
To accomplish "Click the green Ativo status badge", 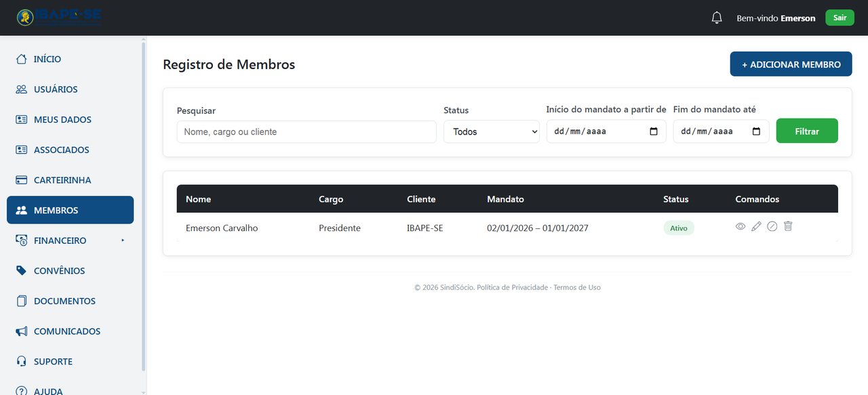I will (679, 228).
